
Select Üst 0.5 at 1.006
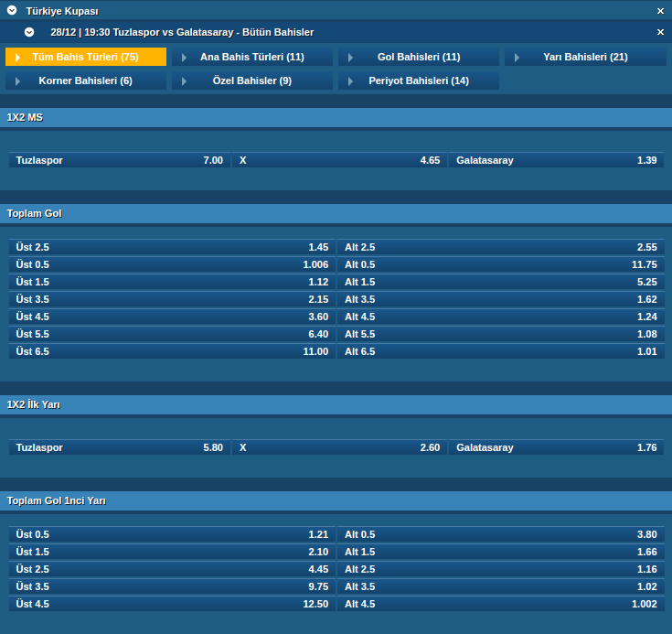point(172,264)
